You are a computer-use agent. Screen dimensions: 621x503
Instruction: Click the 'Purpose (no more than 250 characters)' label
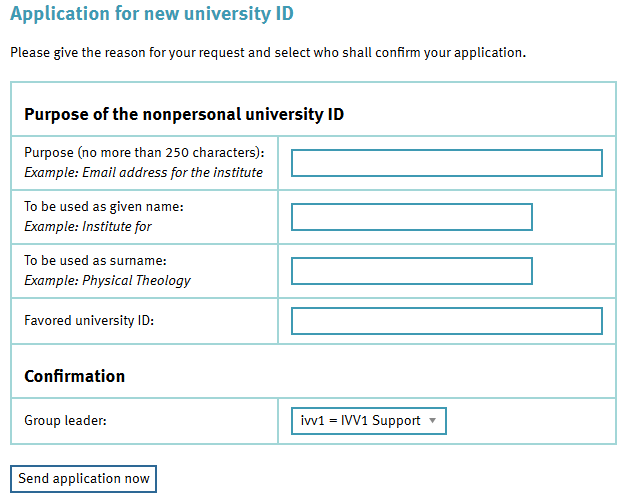pos(144,153)
